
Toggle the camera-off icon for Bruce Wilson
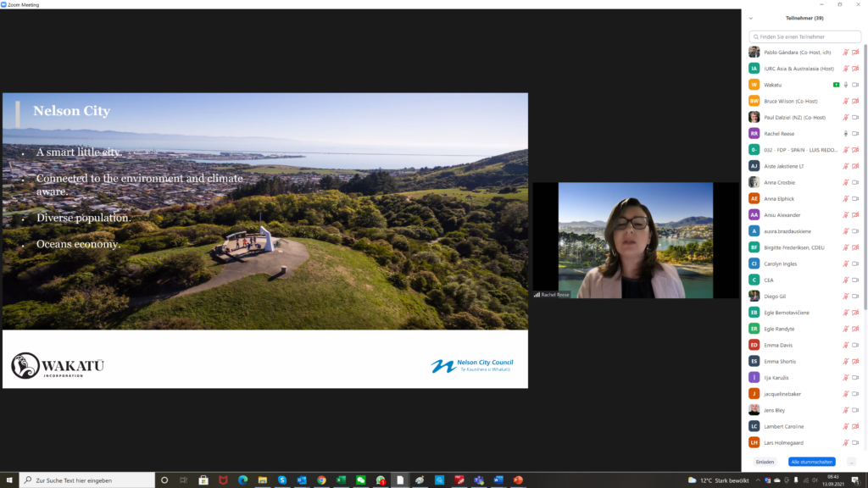855,102
